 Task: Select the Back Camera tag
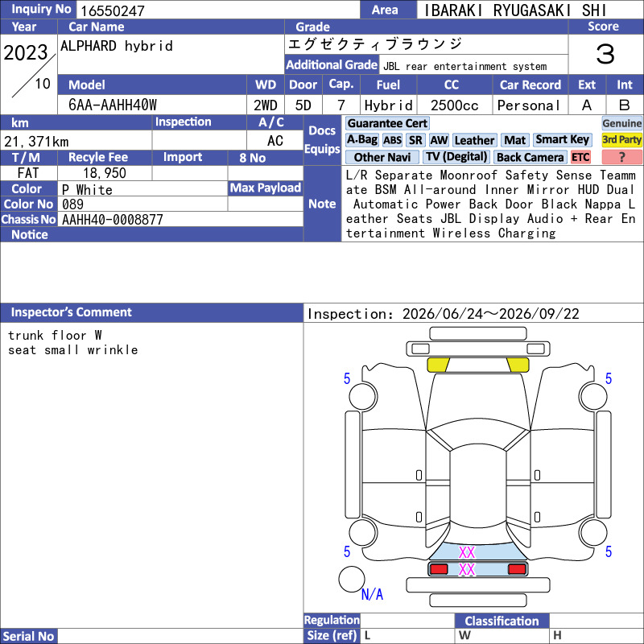[530, 157]
